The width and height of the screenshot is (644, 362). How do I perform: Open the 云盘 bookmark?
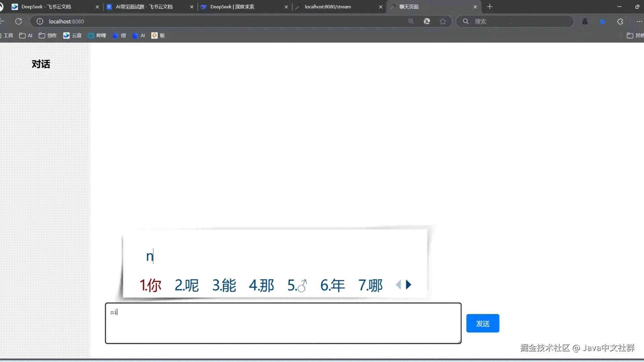pos(72,36)
